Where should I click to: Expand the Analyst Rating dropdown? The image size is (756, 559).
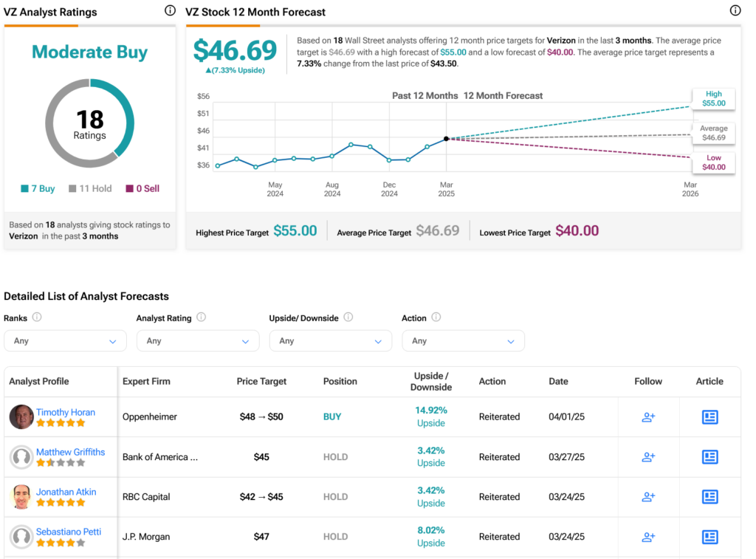coord(198,341)
